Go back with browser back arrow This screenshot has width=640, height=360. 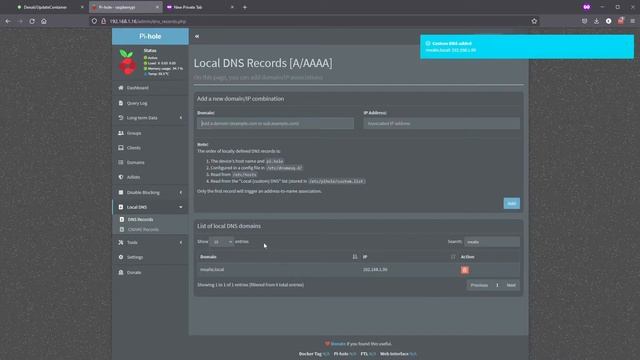[8, 21]
